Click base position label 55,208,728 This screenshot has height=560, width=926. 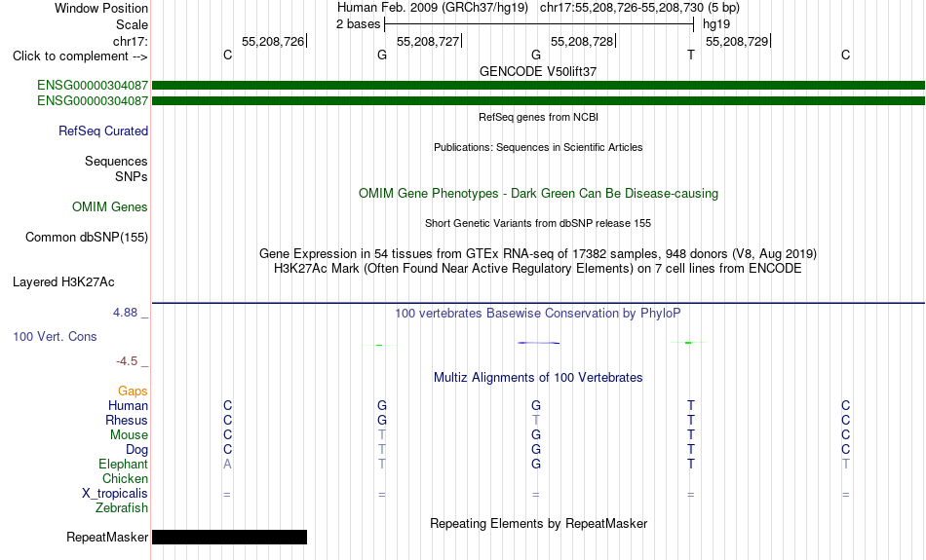click(x=582, y=41)
